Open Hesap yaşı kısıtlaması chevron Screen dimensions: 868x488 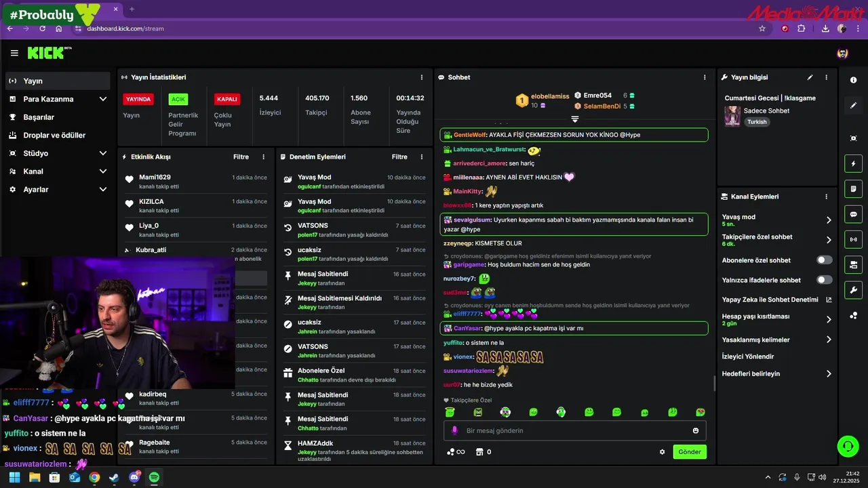pos(829,319)
